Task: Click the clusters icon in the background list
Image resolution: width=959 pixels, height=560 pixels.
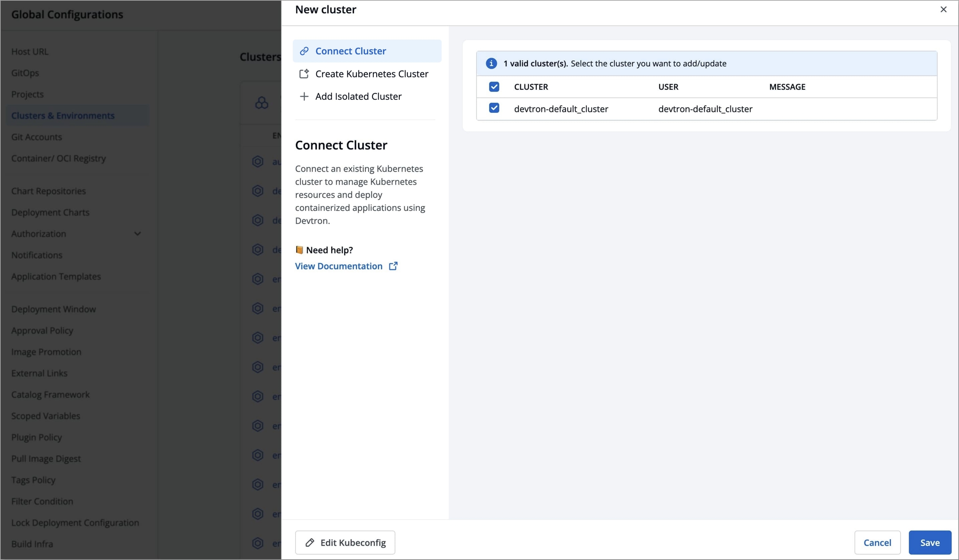Action: click(x=262, y=103)
